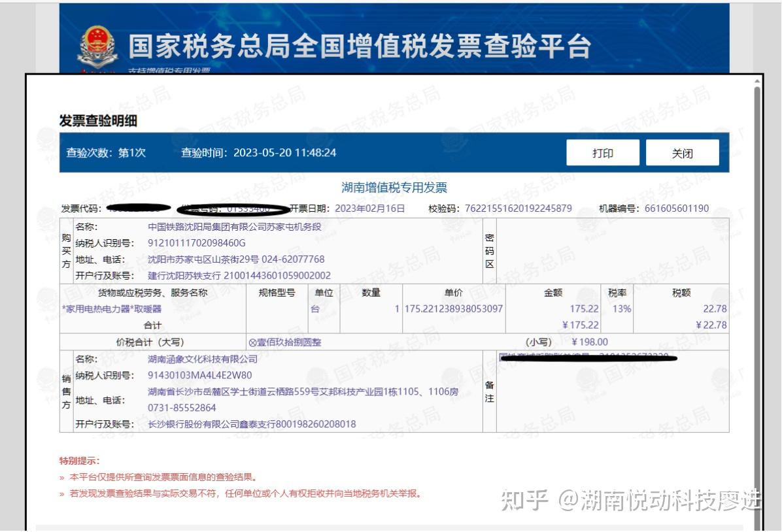Click the 开票日期 value 2023年02月16日
The height and width of the screenshot is (532, 782).
(x=369, y=208)
